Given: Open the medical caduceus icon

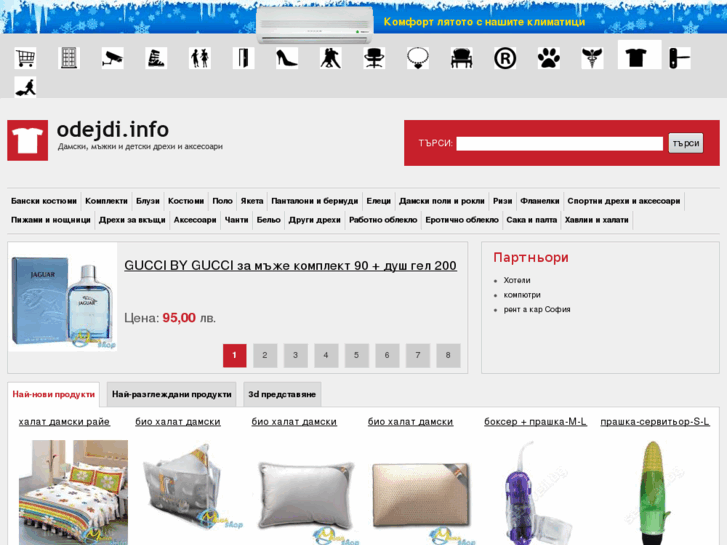Looking at the screenshot, I should coord(592,58).
